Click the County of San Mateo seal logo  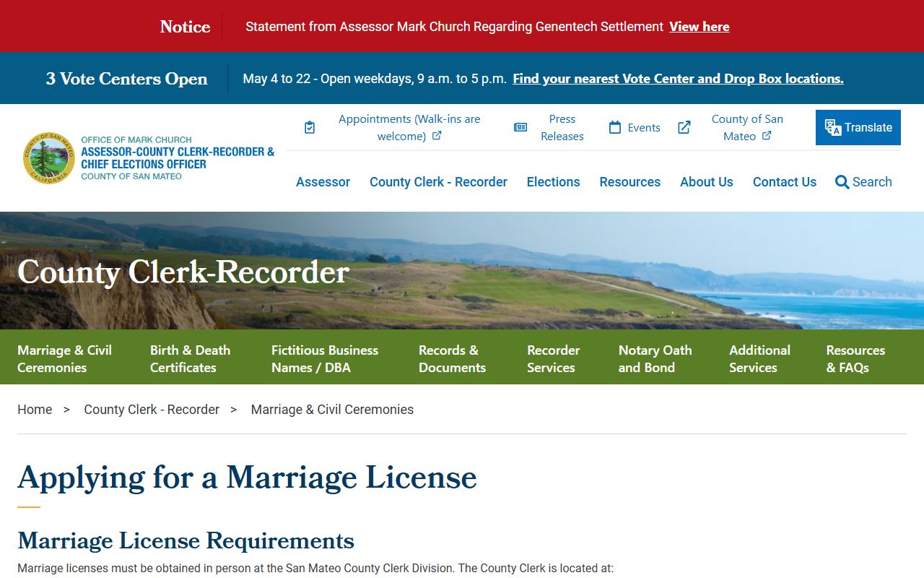[49, 158]
